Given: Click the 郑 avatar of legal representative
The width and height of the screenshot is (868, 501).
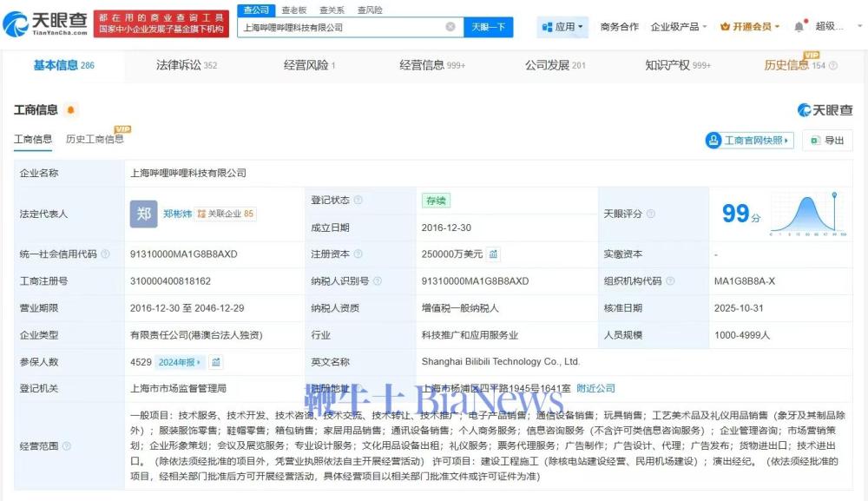Looking at the screenshot, I should click(x=143, y=214).
